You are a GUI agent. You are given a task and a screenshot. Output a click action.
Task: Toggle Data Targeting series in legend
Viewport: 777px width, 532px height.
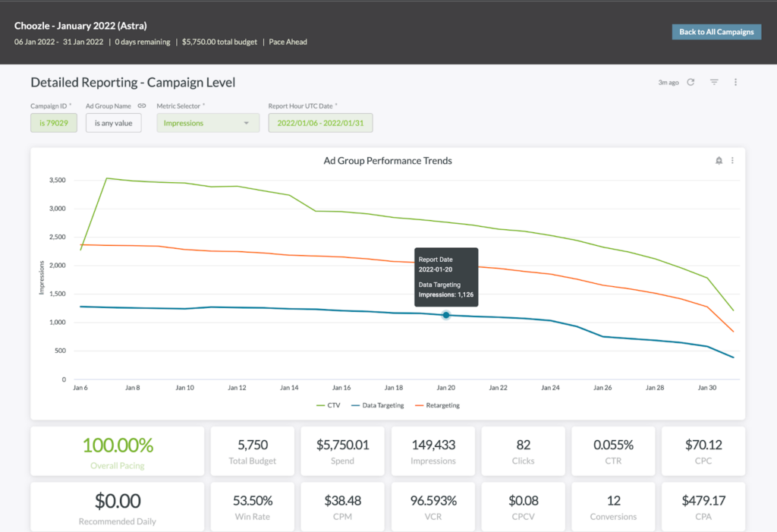click(378, 405)
